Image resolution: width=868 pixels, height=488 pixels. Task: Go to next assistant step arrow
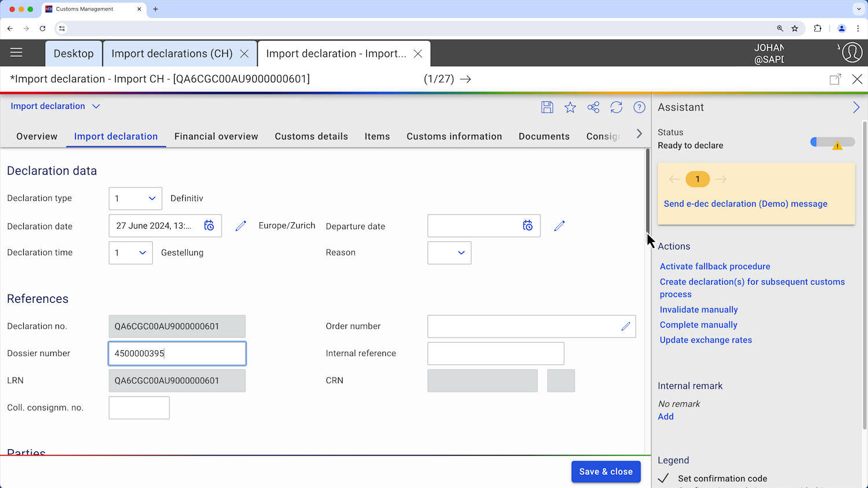click(x=720, y=179)
